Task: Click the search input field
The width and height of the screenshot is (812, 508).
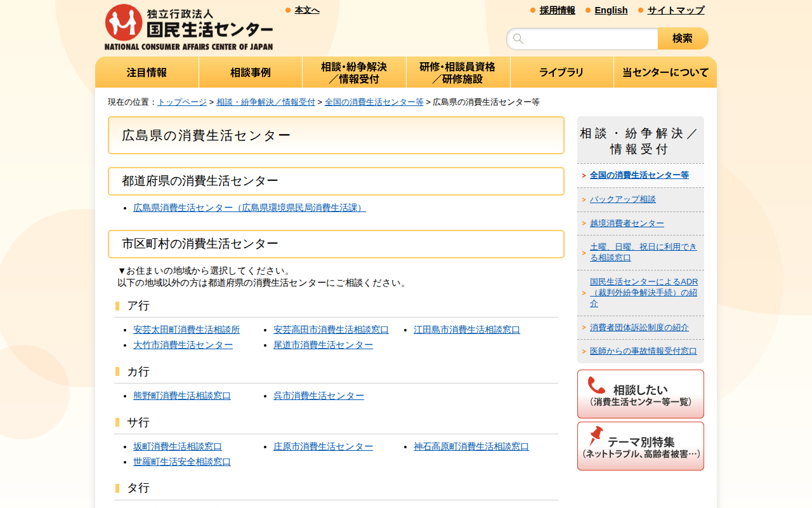Action: (584, 39)
